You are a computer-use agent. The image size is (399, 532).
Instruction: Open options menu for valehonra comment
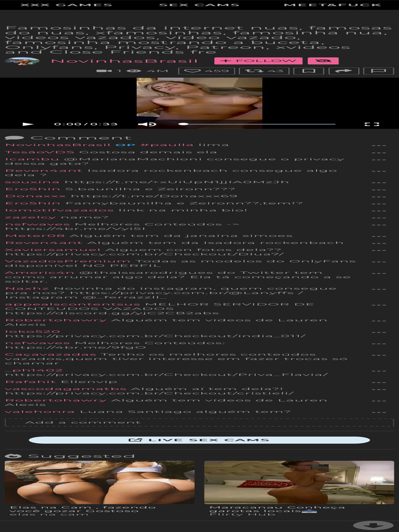pos(379,412)
